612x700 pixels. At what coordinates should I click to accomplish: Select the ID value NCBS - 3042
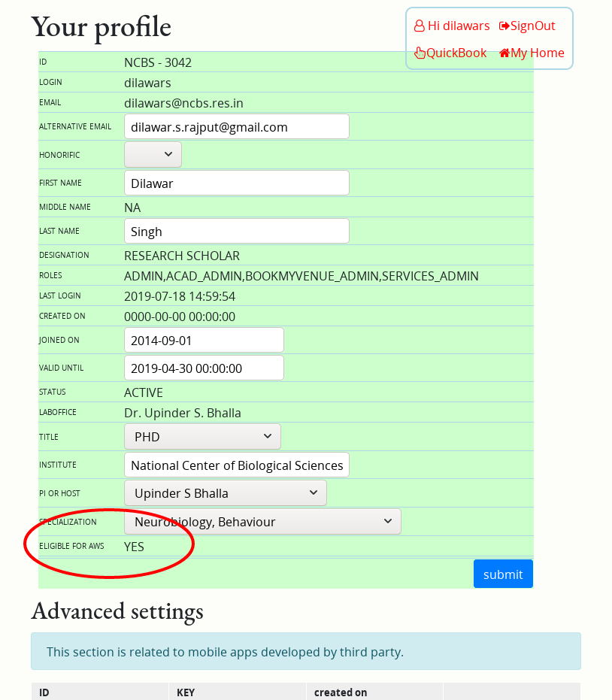(x=158, y=62)
